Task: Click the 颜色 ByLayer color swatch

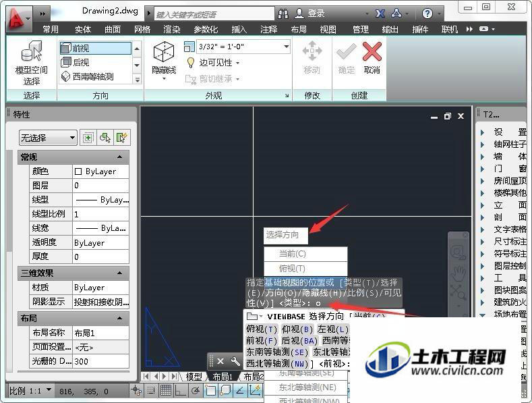Action: tap(78, 171)
